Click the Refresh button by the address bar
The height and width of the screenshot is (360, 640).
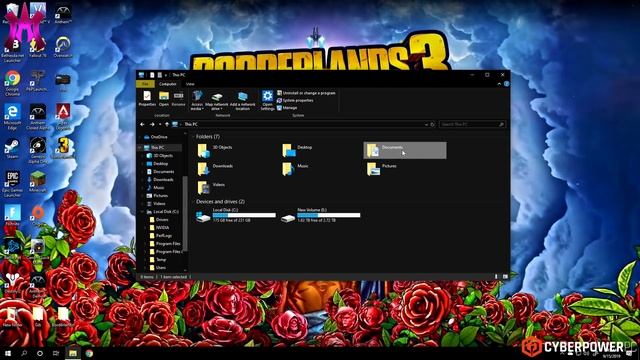pos(433,124)
